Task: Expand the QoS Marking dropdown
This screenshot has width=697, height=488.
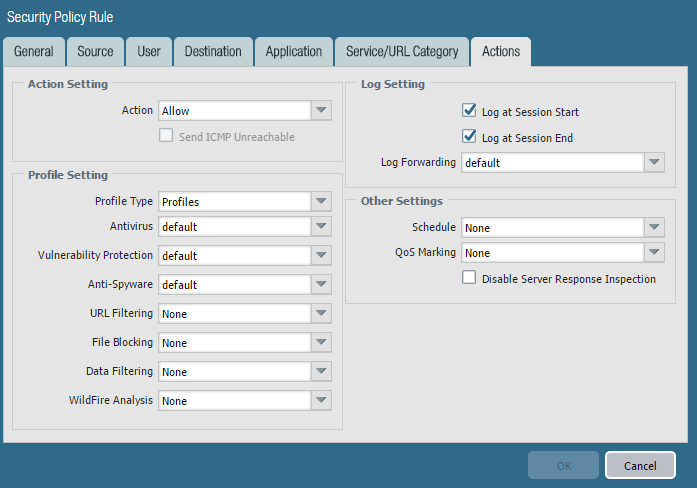Action: click(653, 253)
